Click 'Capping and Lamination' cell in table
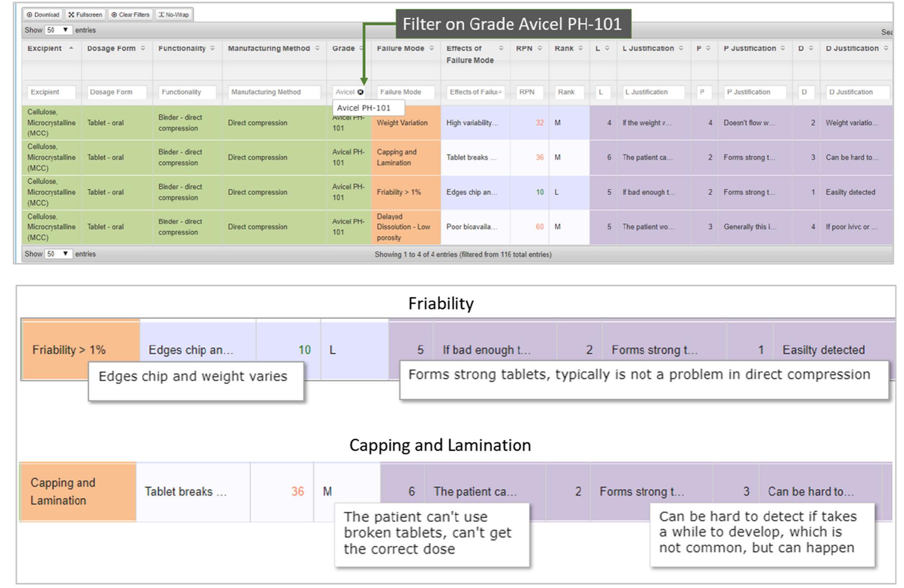The width and height of the screenshot is (904, 588). coord(406,158)
